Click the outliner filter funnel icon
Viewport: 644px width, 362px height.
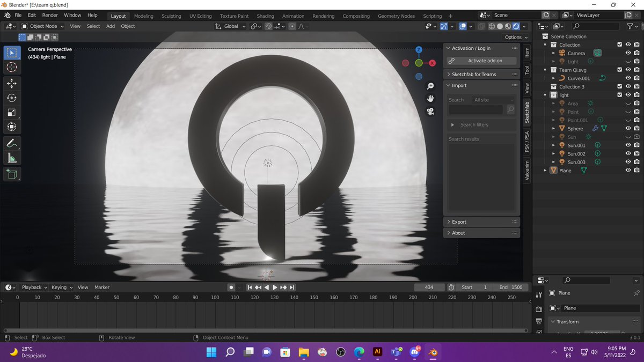click(631, 26)
